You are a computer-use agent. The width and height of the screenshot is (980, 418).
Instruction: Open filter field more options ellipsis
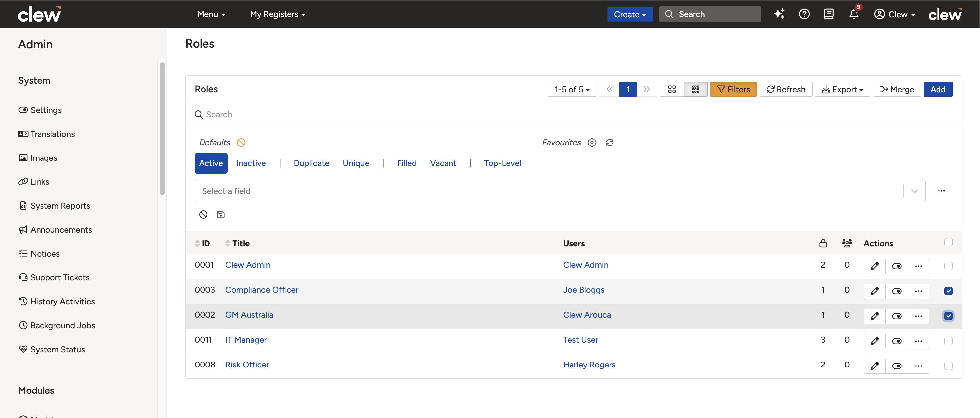(941, 191)
